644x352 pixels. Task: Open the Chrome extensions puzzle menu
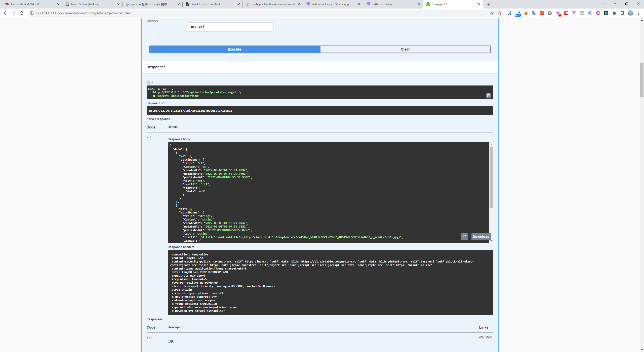pos(614,13)
